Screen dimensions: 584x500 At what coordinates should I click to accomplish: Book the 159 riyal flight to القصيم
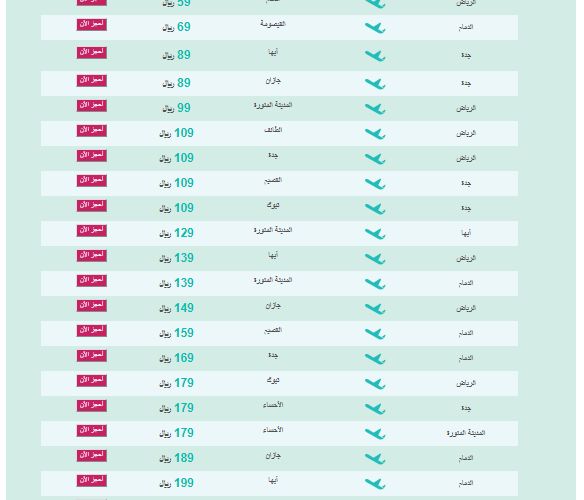click(x=92, y=330)
